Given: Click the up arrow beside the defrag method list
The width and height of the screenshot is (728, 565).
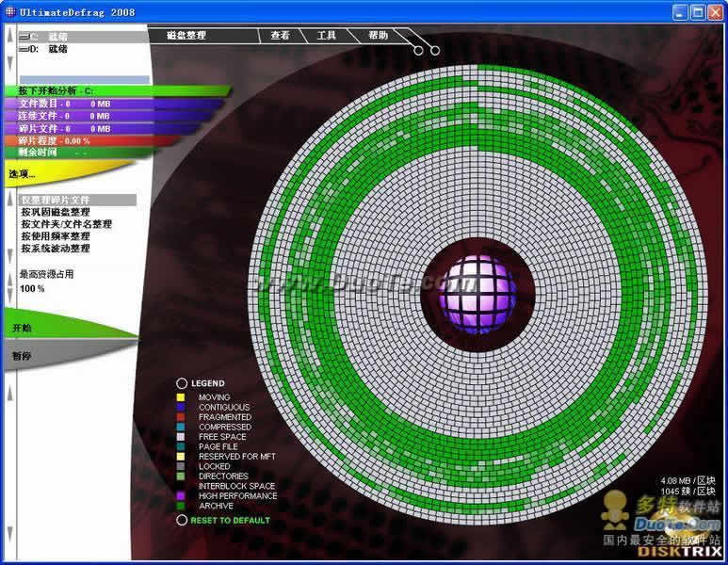Looking at the screenshot, I should tap(9, 200).
